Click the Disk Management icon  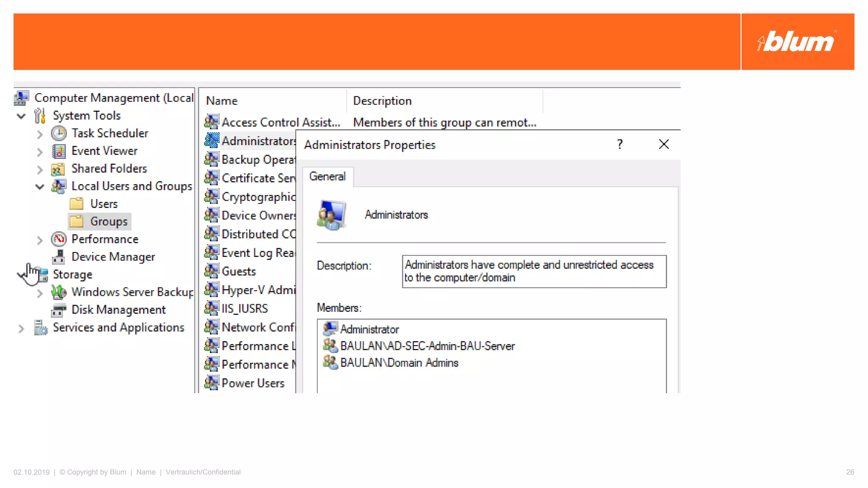pyautogui.click(x=58, y=310)
